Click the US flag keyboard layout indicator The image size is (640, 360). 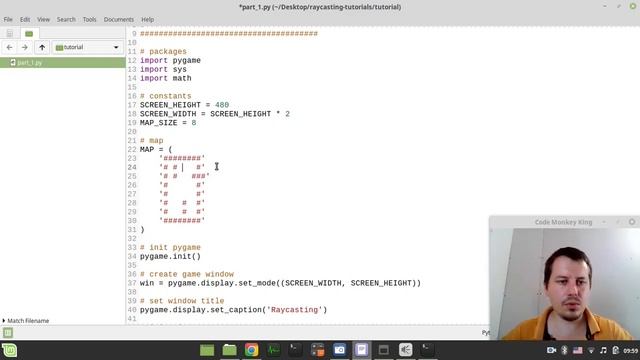point(578,350)
